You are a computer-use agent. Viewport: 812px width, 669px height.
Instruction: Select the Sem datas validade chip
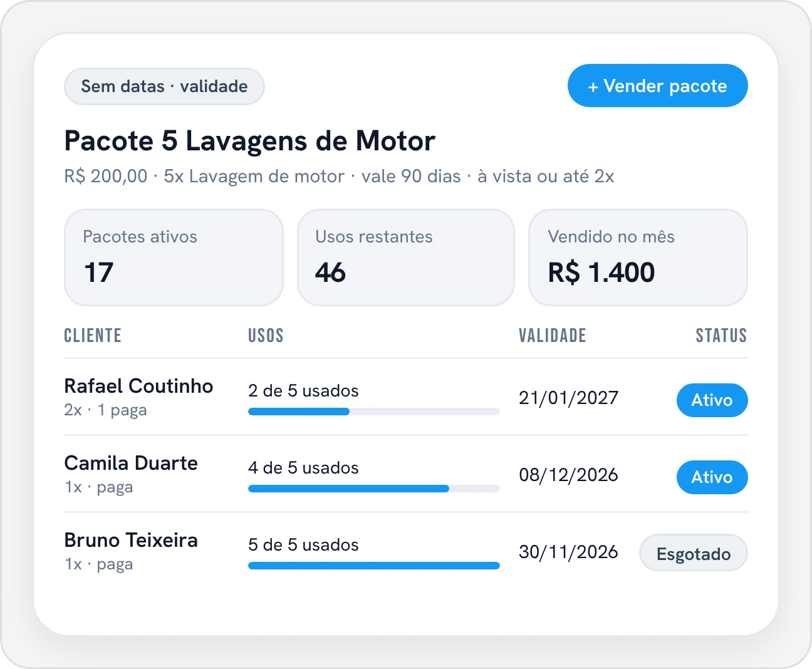164,86
